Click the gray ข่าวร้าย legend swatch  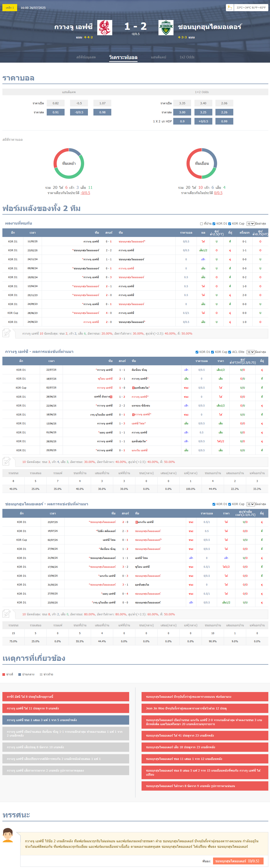point(41,674)
